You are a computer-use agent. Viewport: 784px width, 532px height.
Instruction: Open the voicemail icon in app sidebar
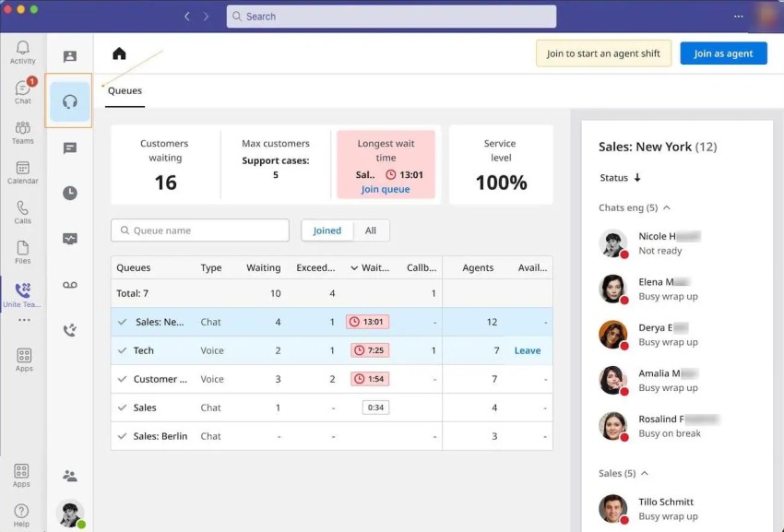pos(70,285)
